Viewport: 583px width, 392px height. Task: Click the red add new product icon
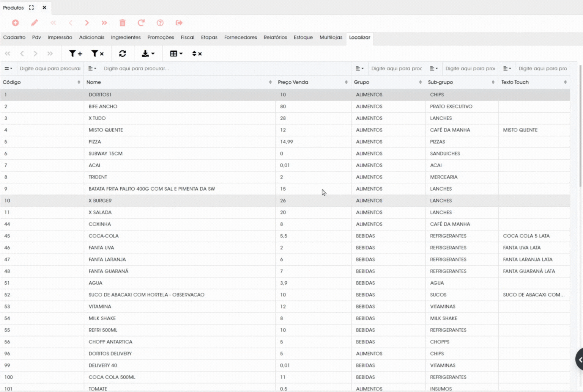coord(16,23)
